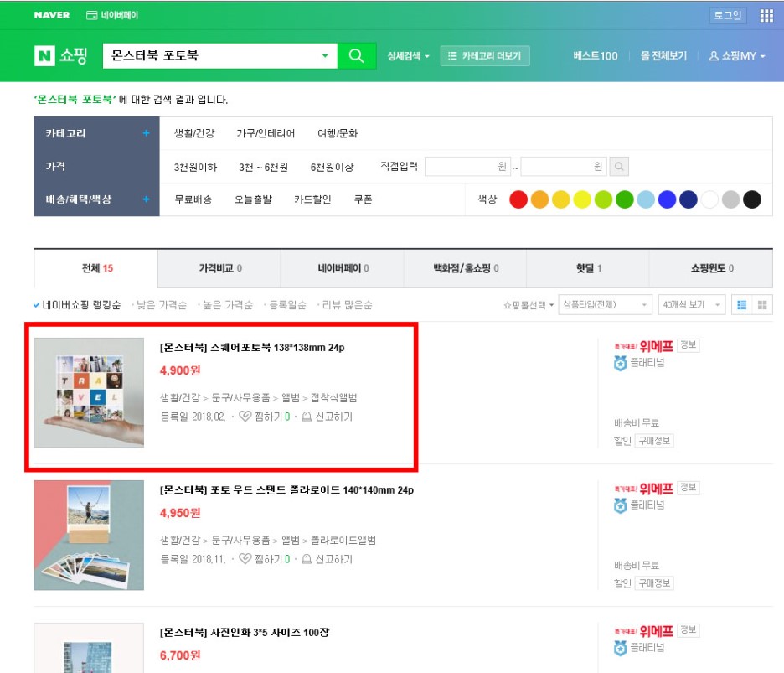
Task: Select the 가격비교 tab
Action: [x=219, y=268]
